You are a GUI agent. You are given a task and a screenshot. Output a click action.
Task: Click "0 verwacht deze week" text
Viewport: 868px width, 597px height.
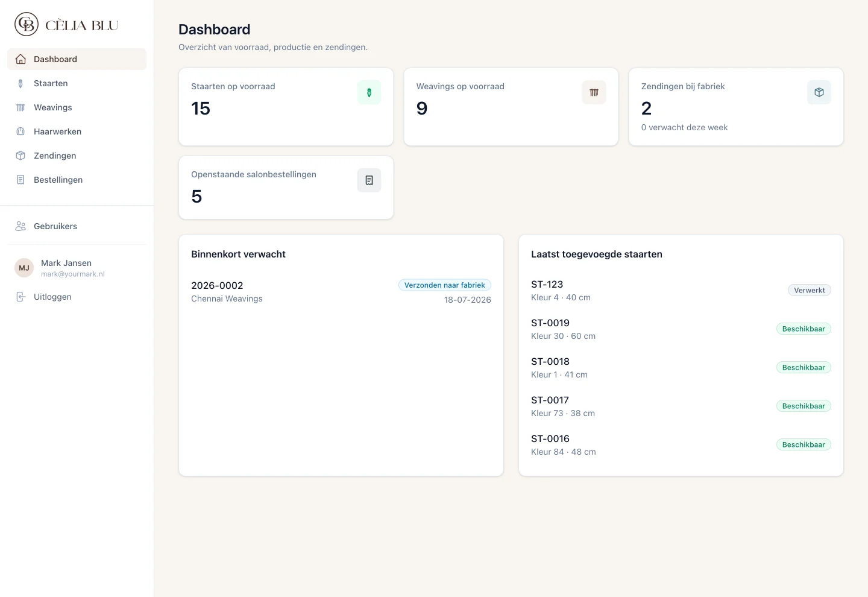[x=684, y=127]
